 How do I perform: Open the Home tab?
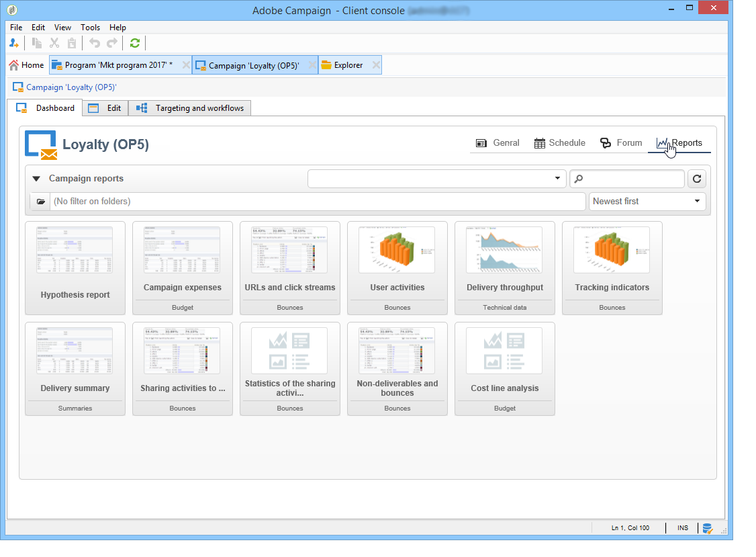(x=26, y=65)
